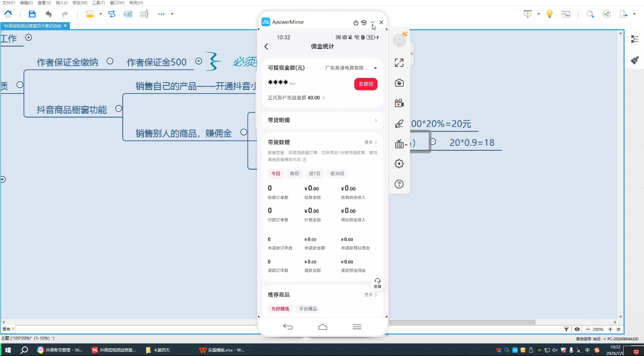Select the 近30日 date filter
The height and width of the screenshot is (356, 644).
337,174
